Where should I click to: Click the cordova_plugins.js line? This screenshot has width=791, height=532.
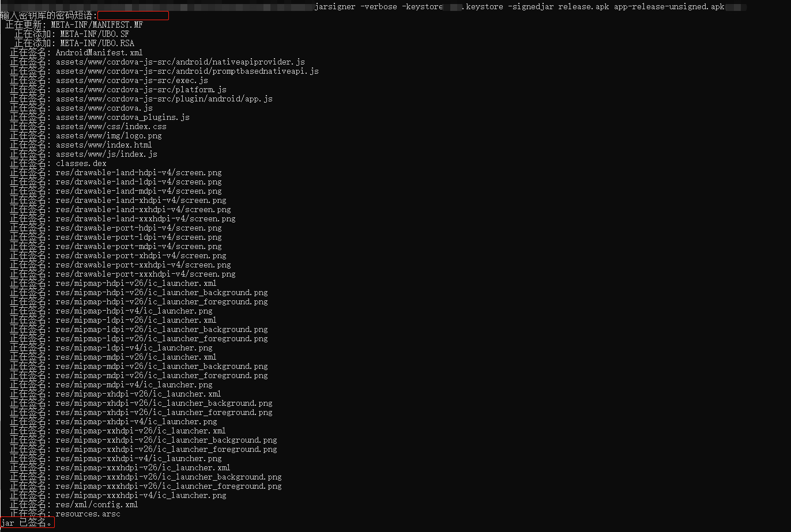[x=99, y=117]
